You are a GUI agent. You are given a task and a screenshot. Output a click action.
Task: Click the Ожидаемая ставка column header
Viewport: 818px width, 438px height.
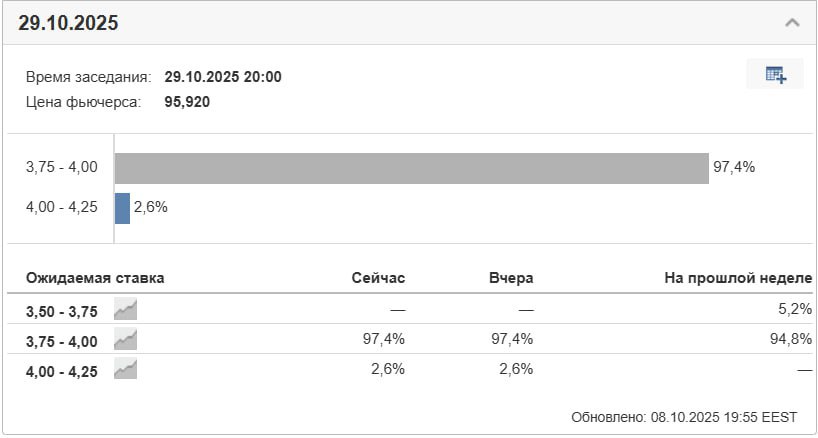pyautogui.click(x=95, y=278)
